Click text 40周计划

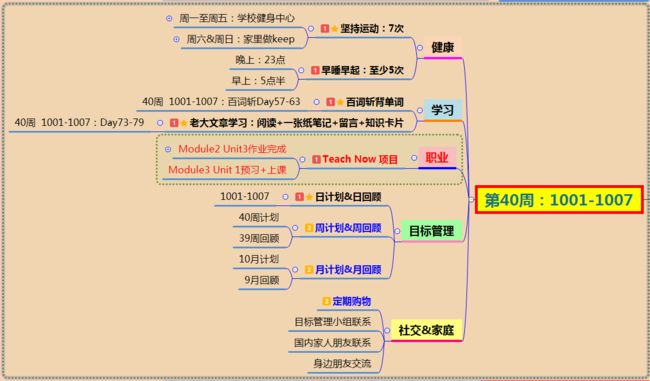click(259, 217)
